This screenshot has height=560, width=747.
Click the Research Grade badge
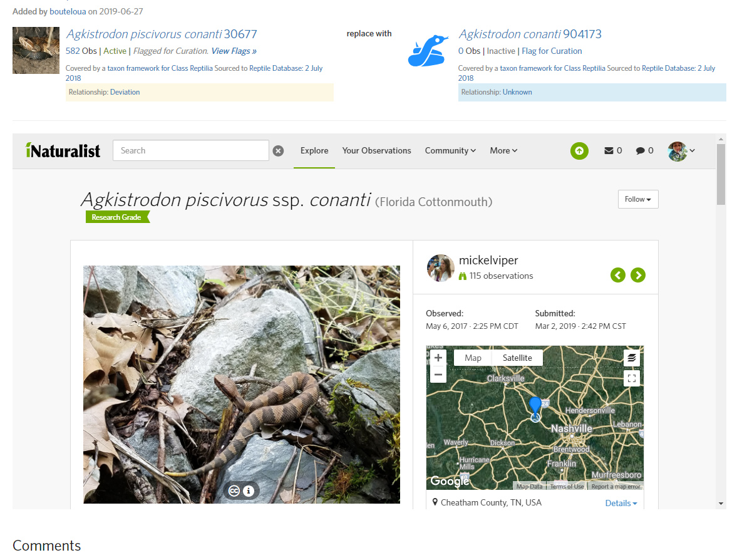pos(116,217)
